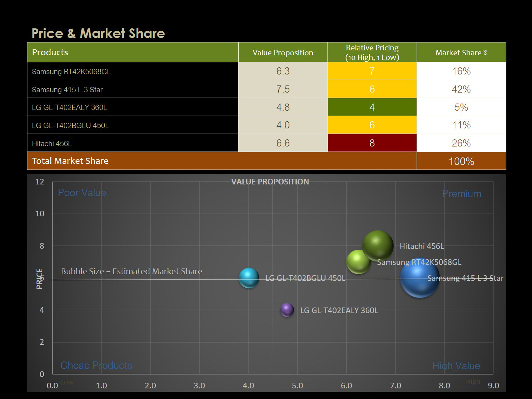532x399 pixels.
Task: Click the pricing cell for LG GL-T402BGLU 450L
Action: pyautogui.click(x=372, y=125)
